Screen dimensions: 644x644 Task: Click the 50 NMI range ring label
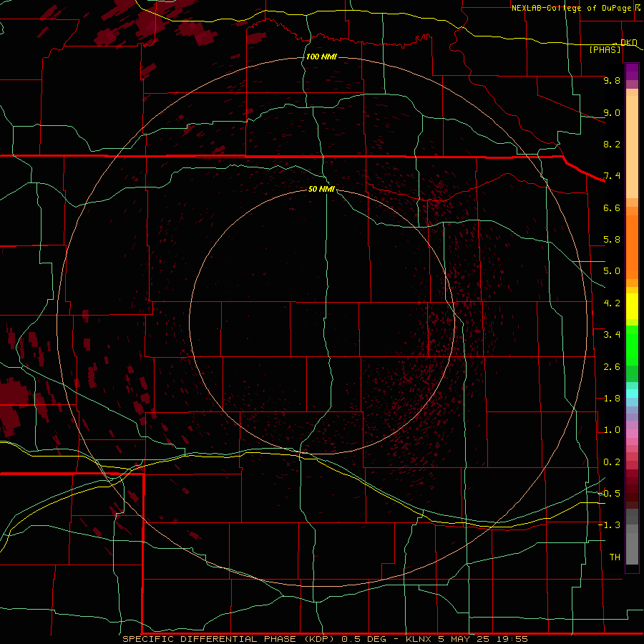[x=321, y=189]
